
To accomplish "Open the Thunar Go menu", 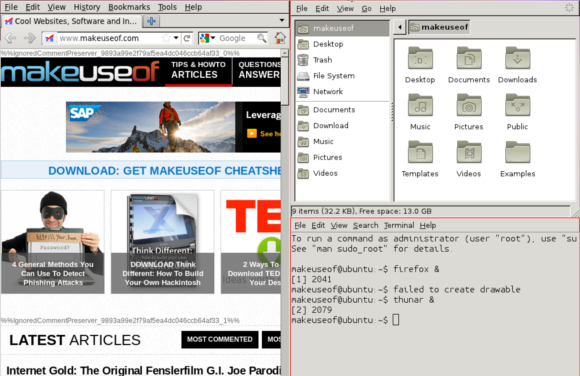I will [366, 9].
